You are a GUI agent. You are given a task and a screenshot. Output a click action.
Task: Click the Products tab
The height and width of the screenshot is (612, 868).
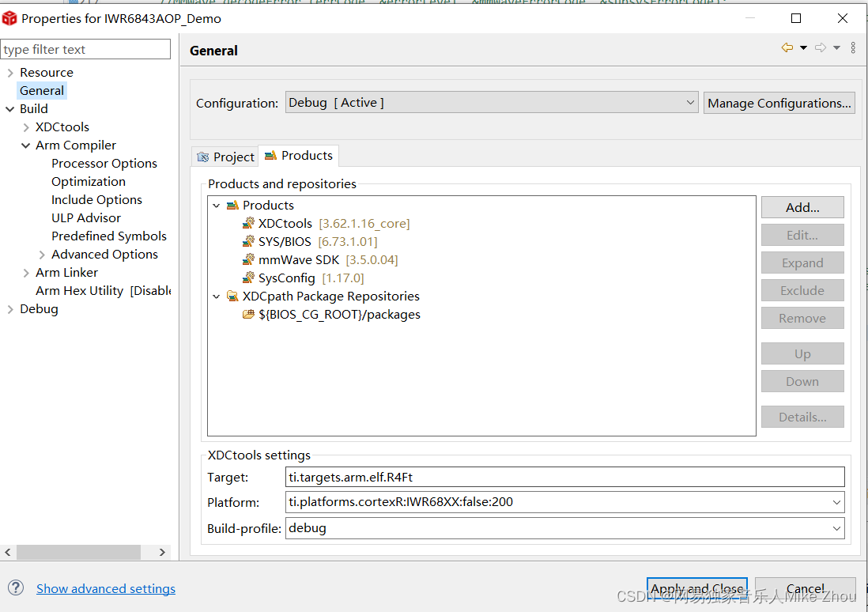coord(299,155)
